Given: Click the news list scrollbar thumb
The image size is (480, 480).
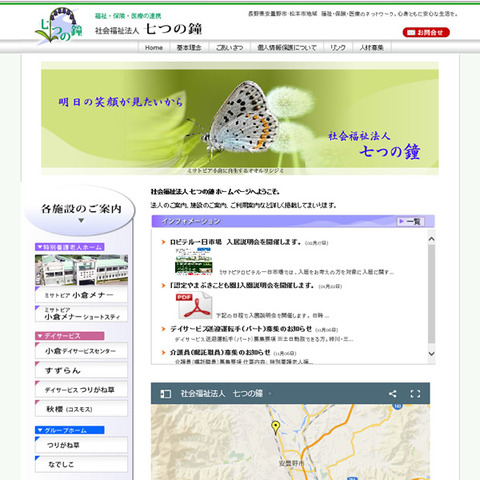Looking at the screenshot, I should 431,294.
